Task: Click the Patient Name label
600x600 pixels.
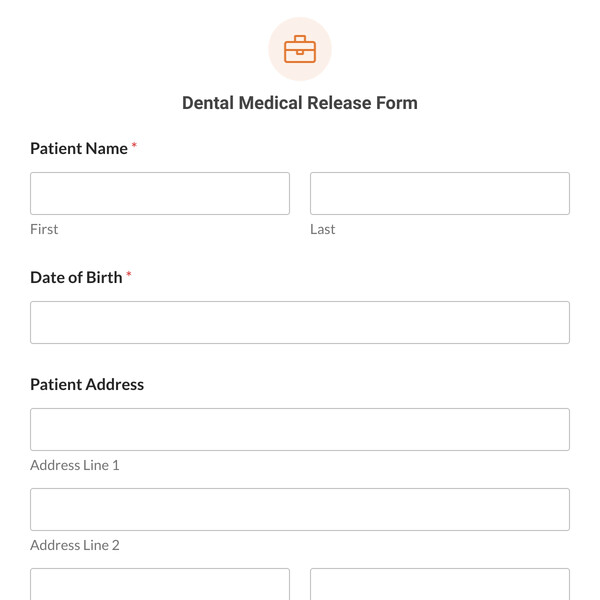Action: pyautogui.click(x=79, y=148)
